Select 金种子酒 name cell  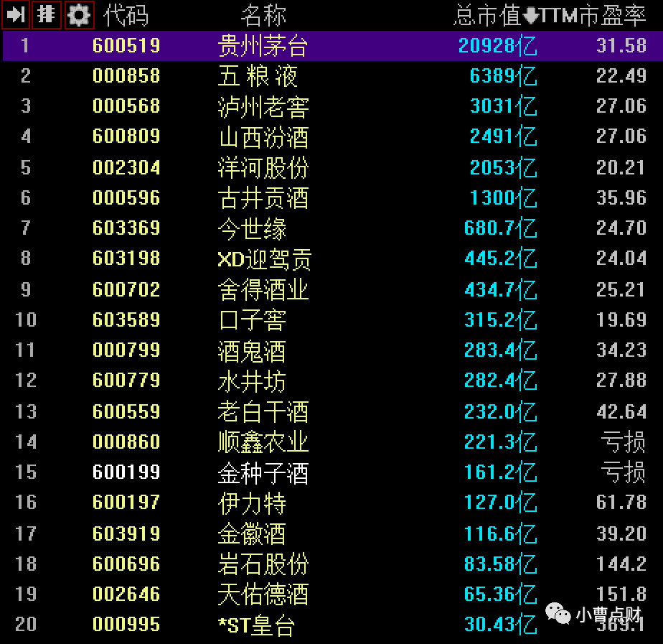263,472
